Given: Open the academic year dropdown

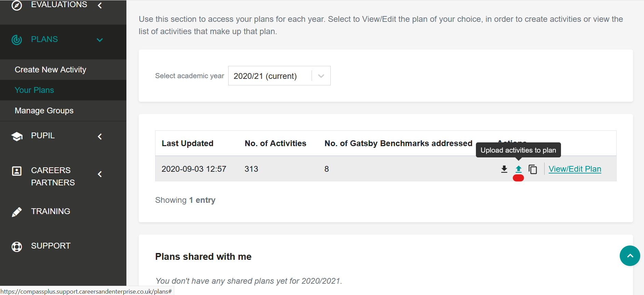Looking at the screenshot, I should 279,75.
